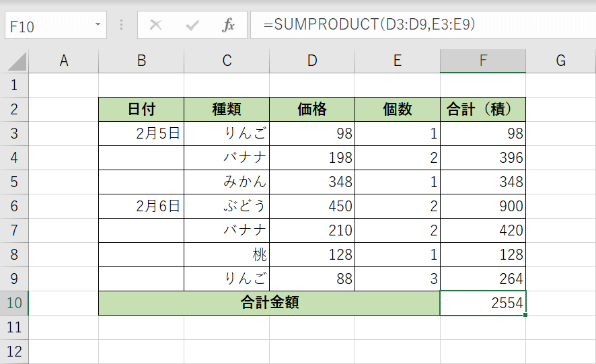Select cell containing 2月5日

[x=141, y=134]
